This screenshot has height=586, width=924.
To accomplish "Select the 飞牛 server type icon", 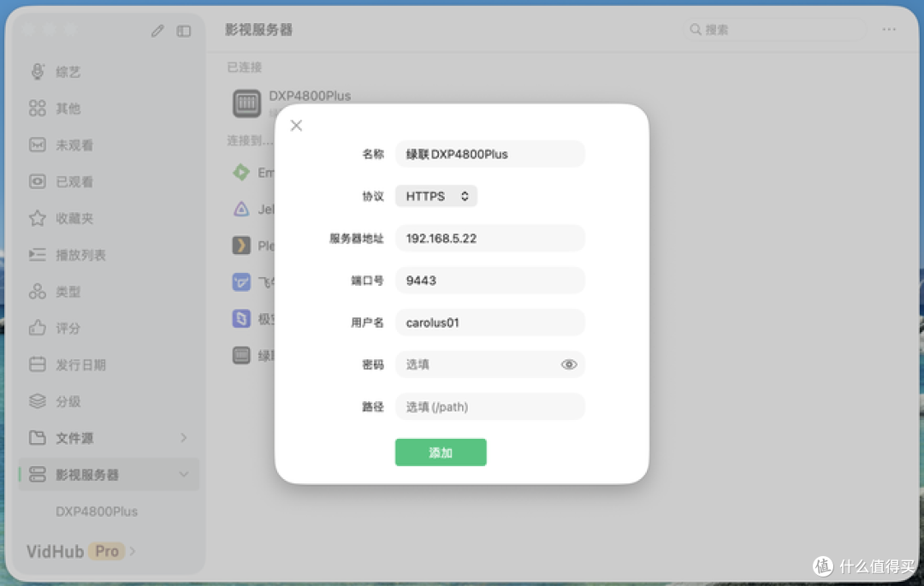I will click(x=241, y=282).
